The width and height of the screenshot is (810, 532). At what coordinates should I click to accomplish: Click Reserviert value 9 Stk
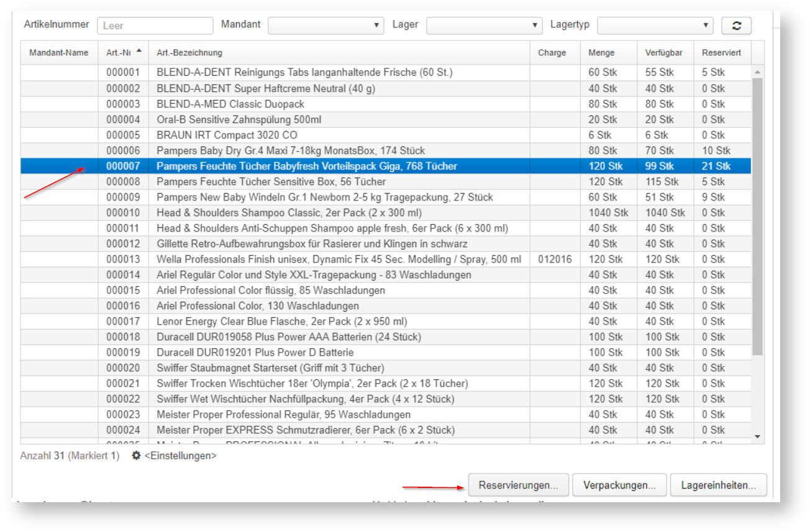coord(714,197)
